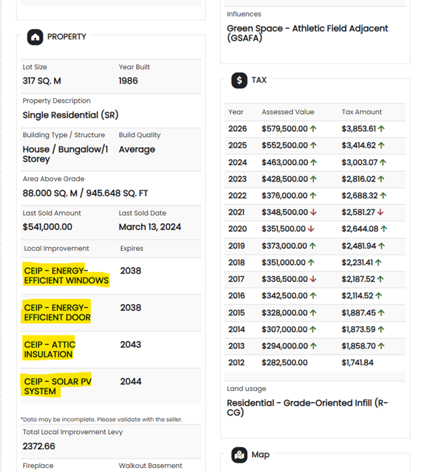Click the house icon beside PROPERTY

point(35,37)
